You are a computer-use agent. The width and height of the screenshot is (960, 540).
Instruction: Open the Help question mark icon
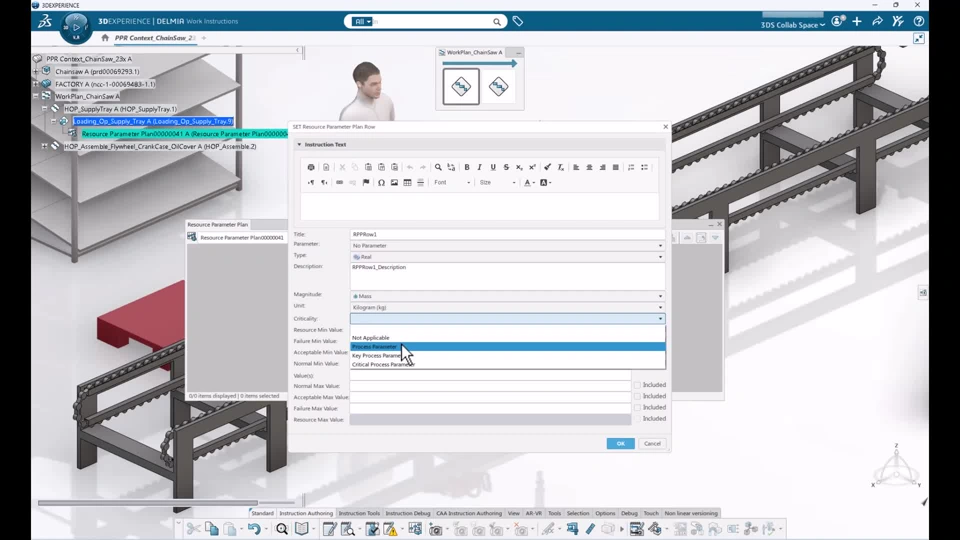[919, 21]
